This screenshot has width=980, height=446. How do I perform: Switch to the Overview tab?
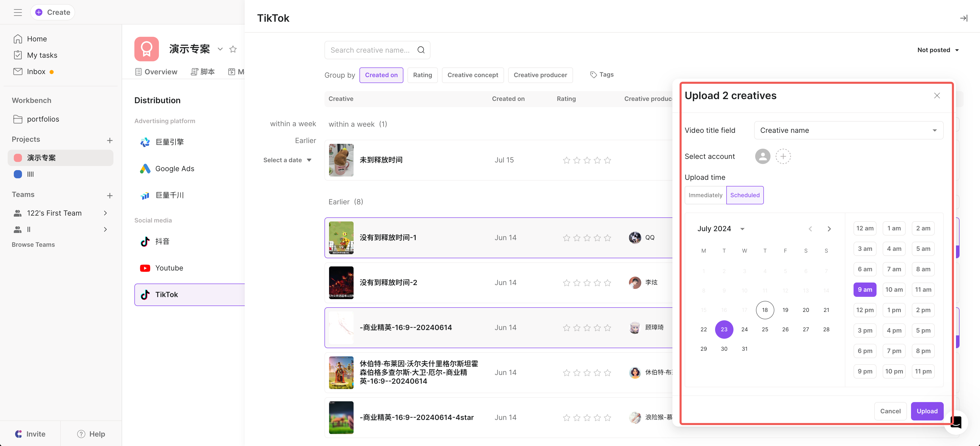(156, 72)
